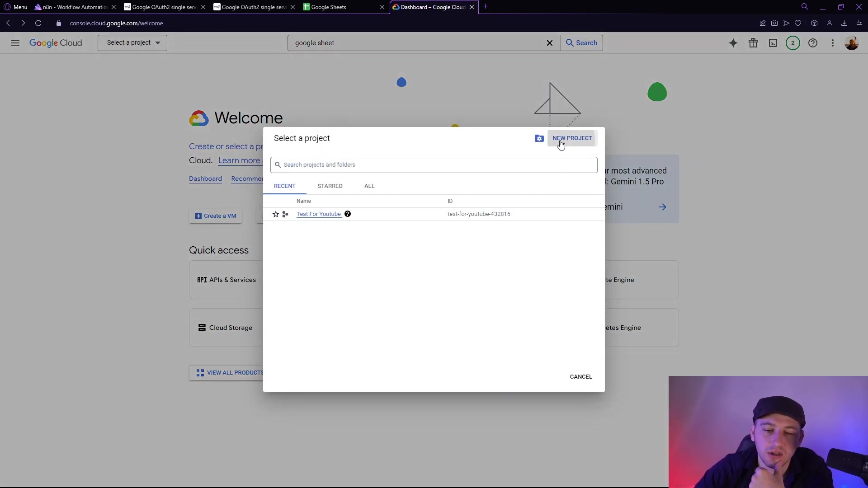The width and height of the screenshot is (868, 488).
Task: Open the three-dot settings menu
Action: click(x=833, y=43)
